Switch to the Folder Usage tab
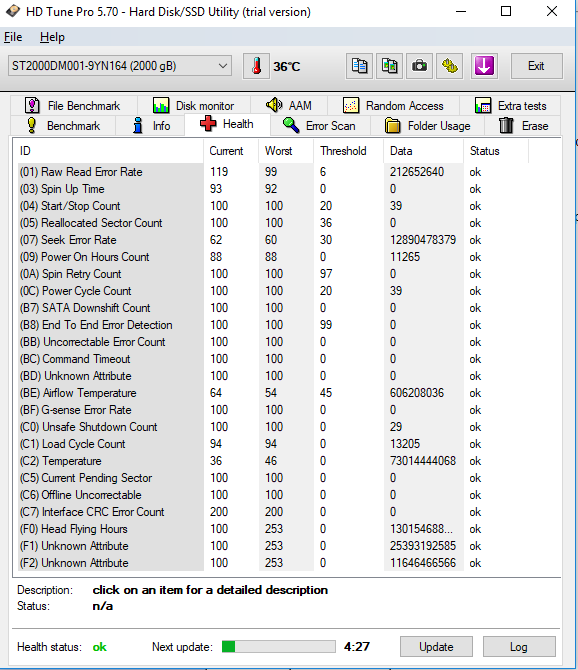578x670 pixels. click(x=428, y=126)
